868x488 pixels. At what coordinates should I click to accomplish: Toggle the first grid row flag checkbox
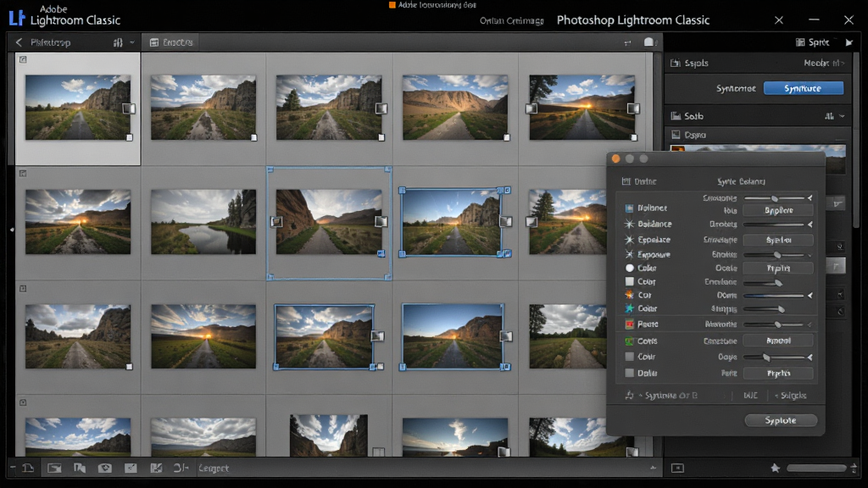click(x=23, y=59)
